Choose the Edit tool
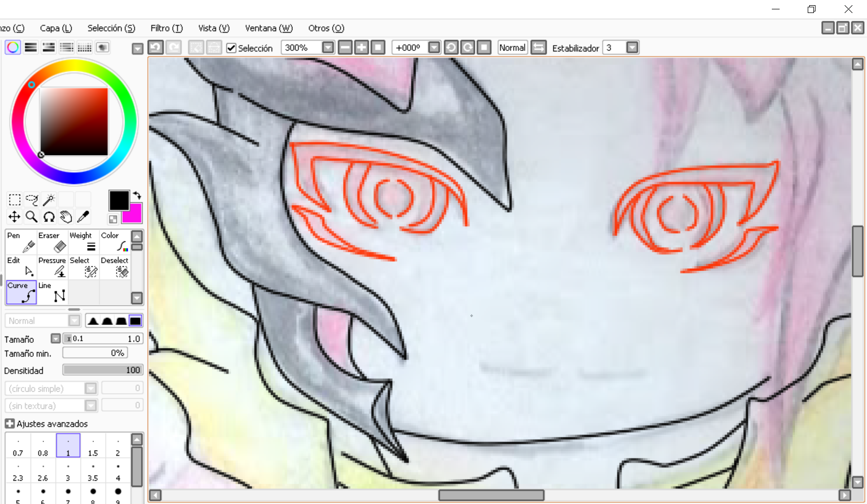 pyautogui.click(x=21, y=267)
